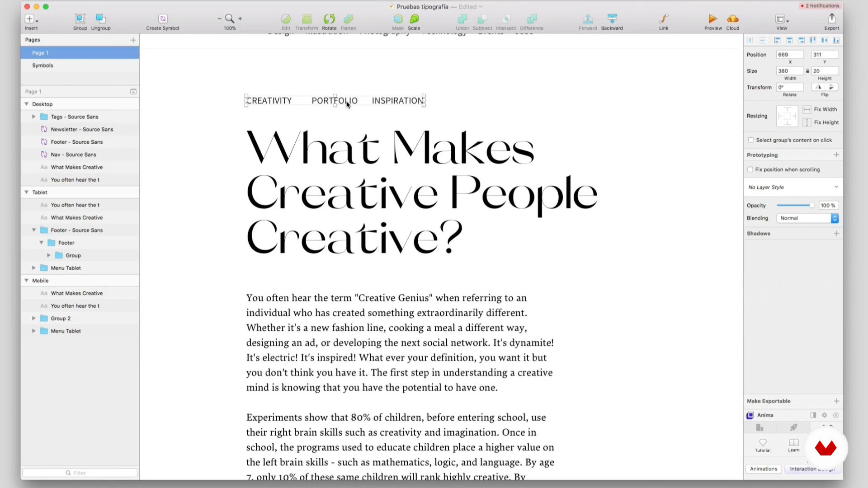Click the Link toolbar icon

663,19
